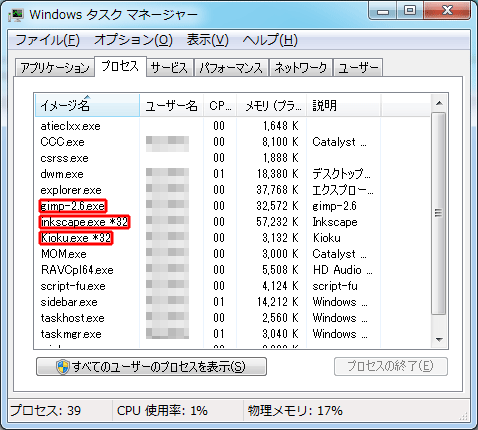This screenshot has height=430, width=478.
Task: Close the Task Manager window
Action: 447,11
